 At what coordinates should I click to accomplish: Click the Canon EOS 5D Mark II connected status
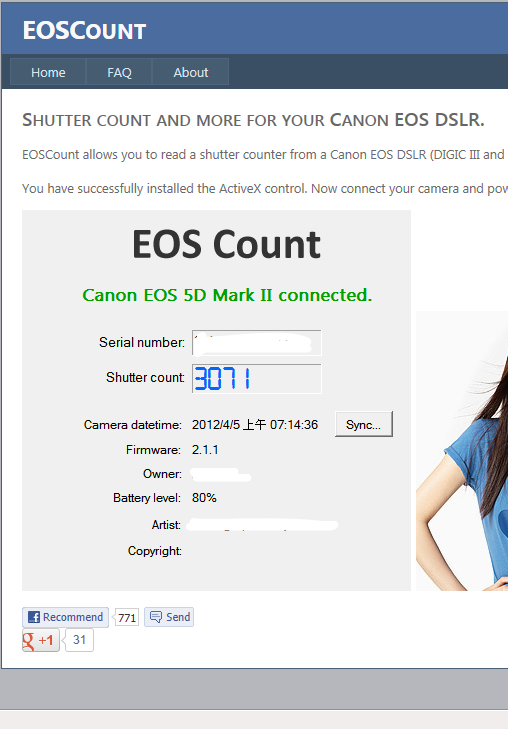click(227, 295)
